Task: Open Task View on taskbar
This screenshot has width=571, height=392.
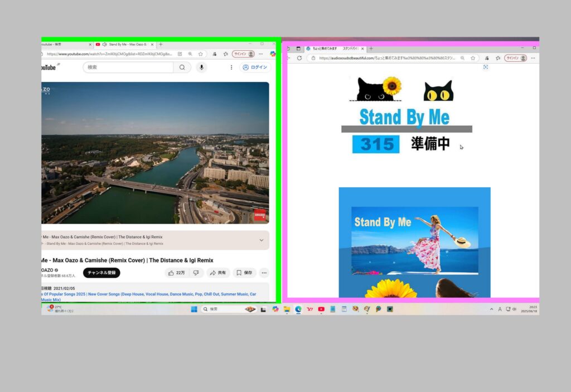Action: tap(263, 309)
